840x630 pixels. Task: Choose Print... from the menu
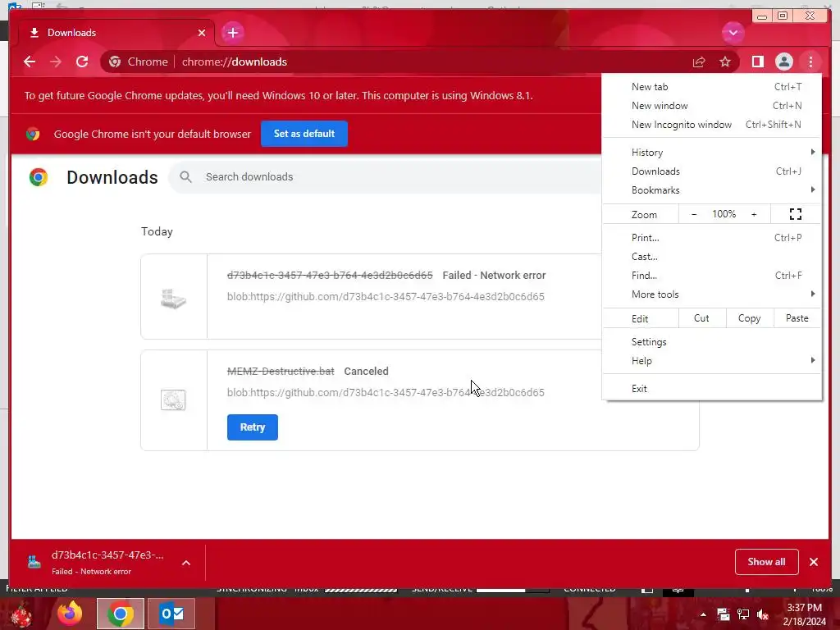coord(712,238)
